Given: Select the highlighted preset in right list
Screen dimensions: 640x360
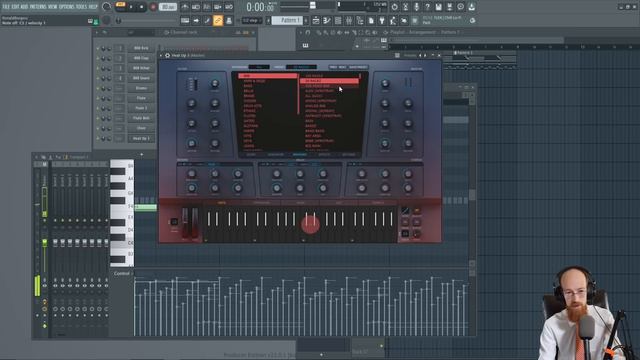Looking at the screenshot, I should click(329, 81).
